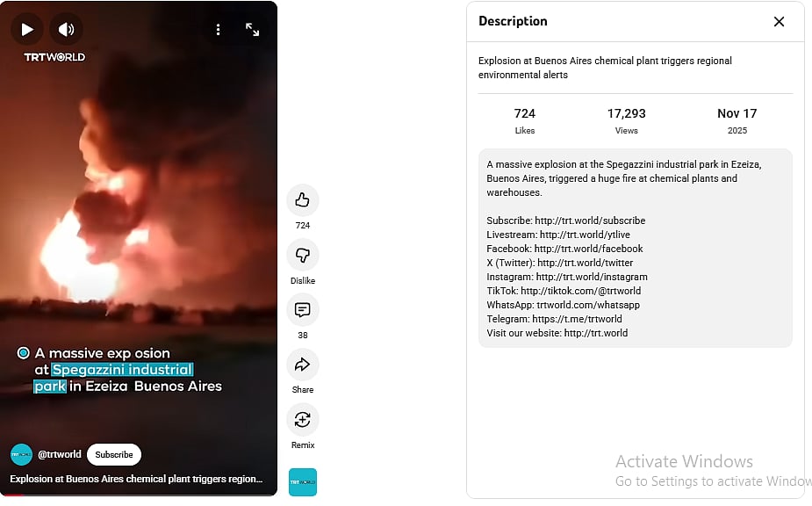Subscribe to the @trtworld channel
Viewport: 812px width, 506px height.
(x=114, y=455)
